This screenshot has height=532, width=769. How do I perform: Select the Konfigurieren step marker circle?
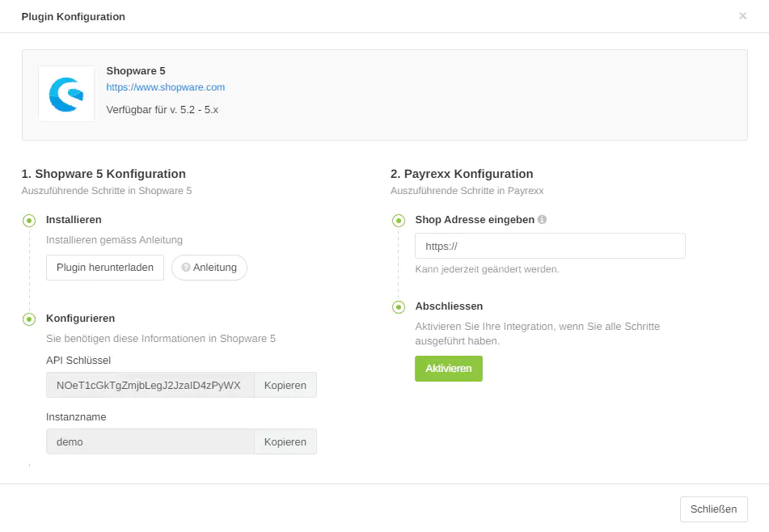pos(29,319)
